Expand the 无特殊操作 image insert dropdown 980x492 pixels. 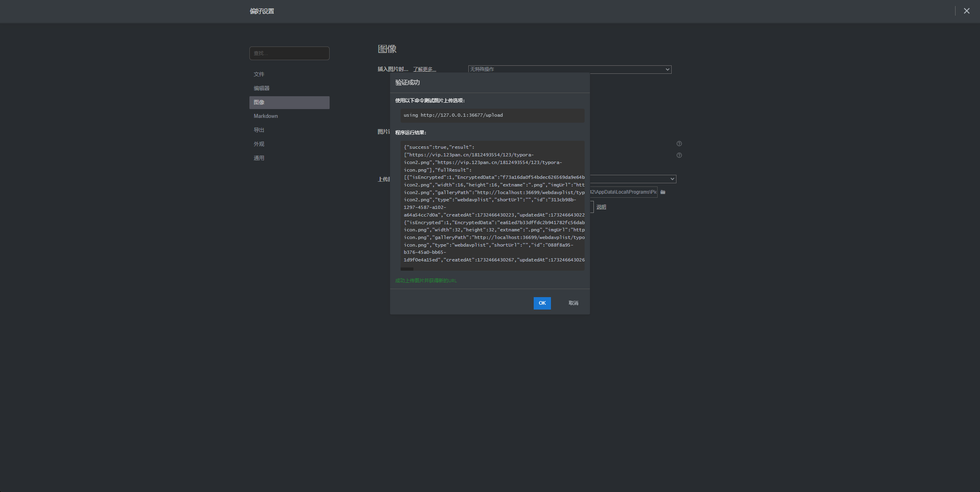click(570, 69)
